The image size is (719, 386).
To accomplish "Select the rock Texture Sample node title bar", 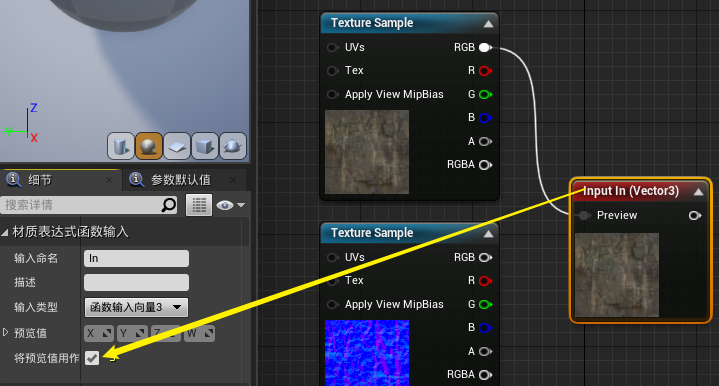I will coord(409,23).
